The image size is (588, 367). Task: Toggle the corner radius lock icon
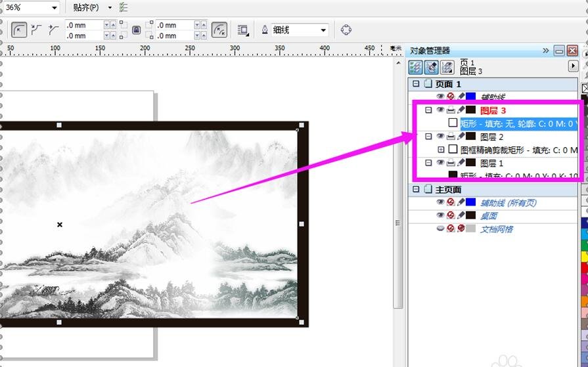tap(136, 30)
